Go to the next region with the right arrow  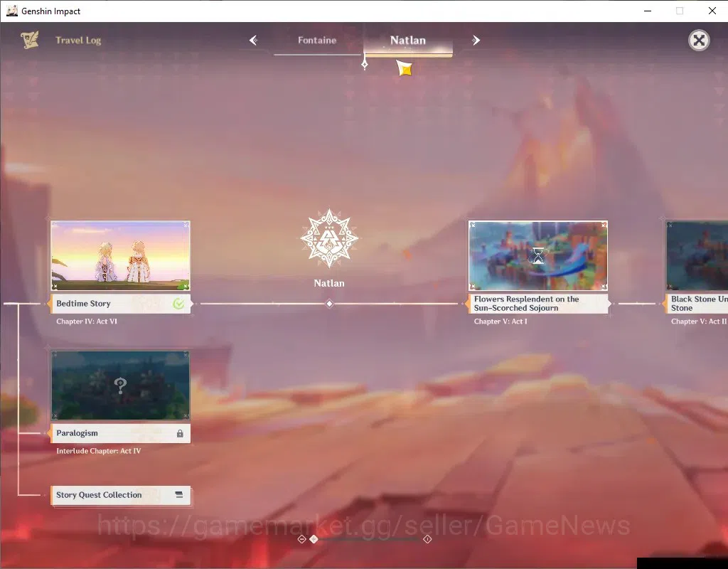tap(476, 41)
